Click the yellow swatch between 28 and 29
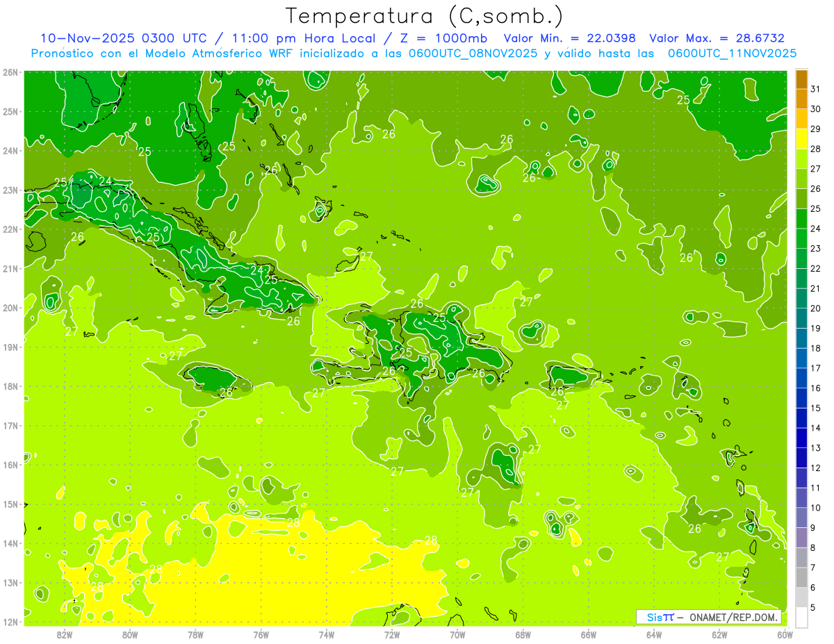Viewport: 834px width, 644px height. click(801, 139)
